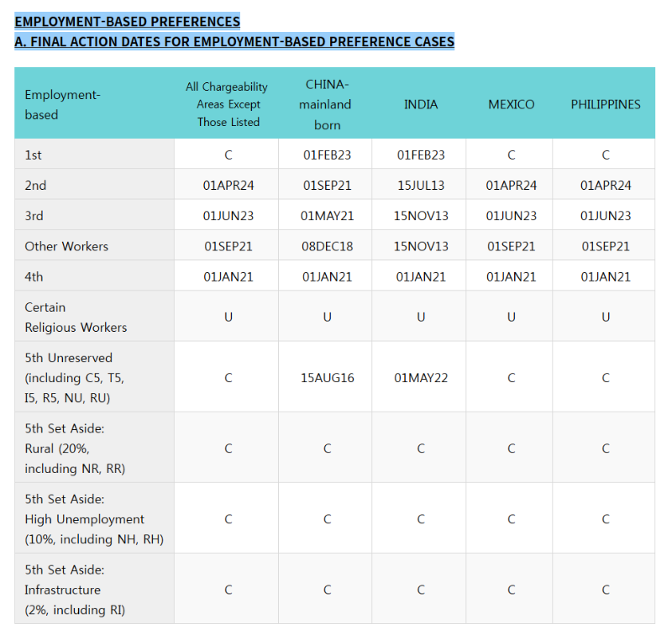Click the Infrastructure set aside row label
The height and width of the screenshot is (635, 672).
[75, 590]
